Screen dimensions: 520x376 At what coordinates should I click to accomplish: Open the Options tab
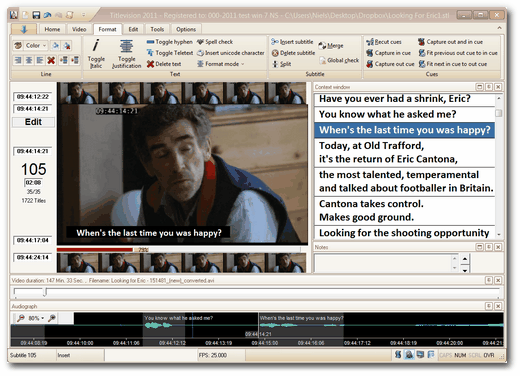[x=186, y=29]
